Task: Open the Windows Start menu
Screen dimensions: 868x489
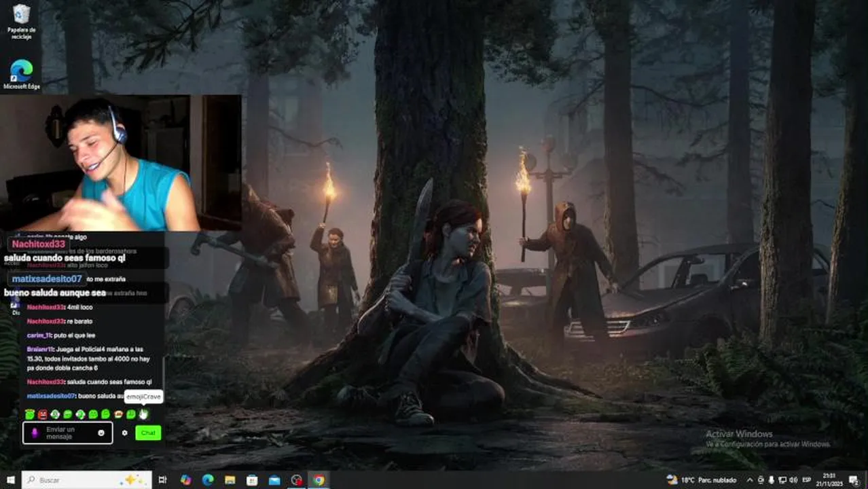Action: pyautogui.click(x=10, y=479)
